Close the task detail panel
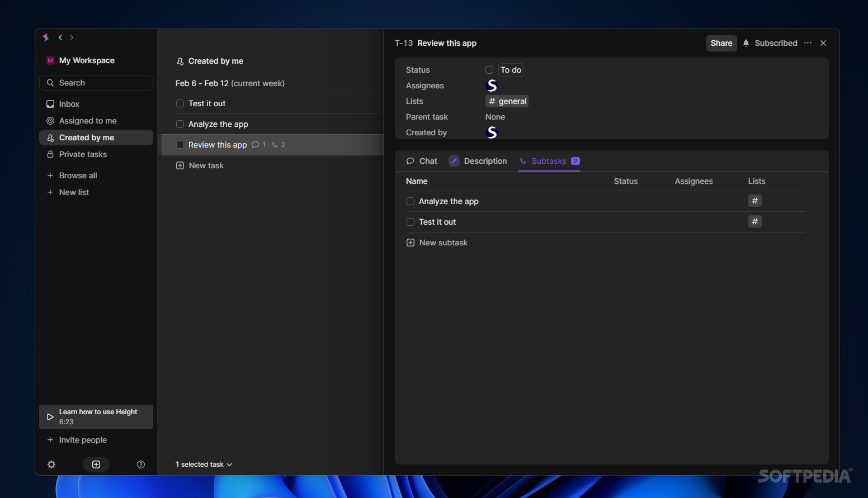The width and height of the screenshot is (868, 498). tap(823, 43)
